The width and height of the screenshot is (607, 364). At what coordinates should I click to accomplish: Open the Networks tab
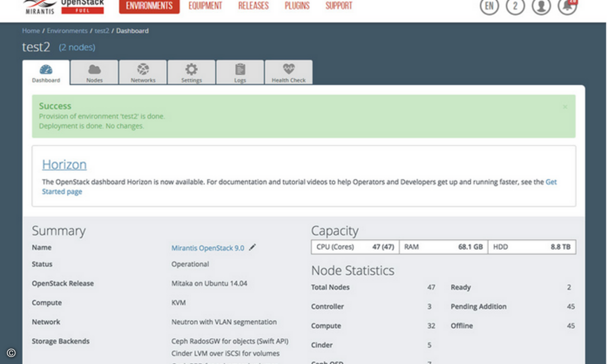143,73
